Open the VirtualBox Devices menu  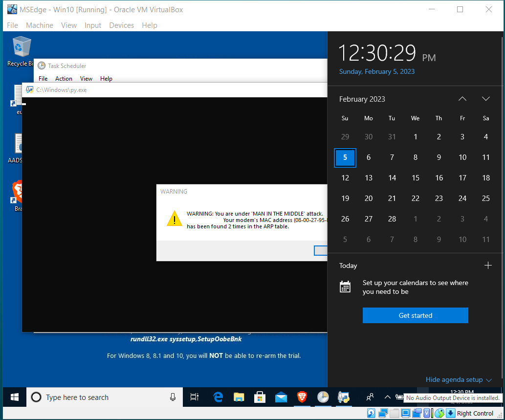tap(121, 25)
